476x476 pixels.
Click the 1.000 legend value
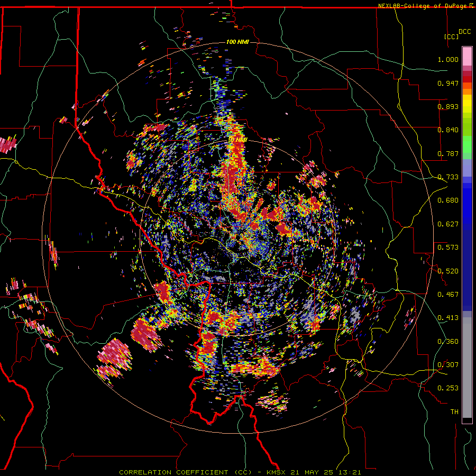tap(448, 59)
